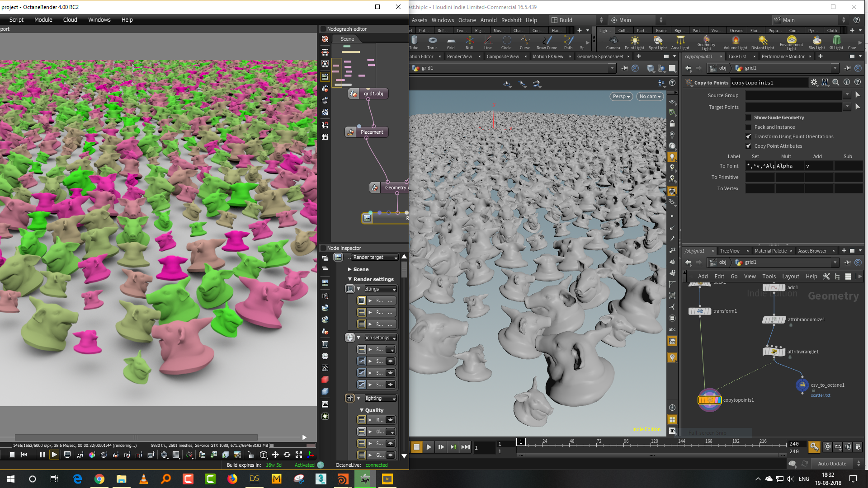Click the copytopoints1 node icon

709,400
